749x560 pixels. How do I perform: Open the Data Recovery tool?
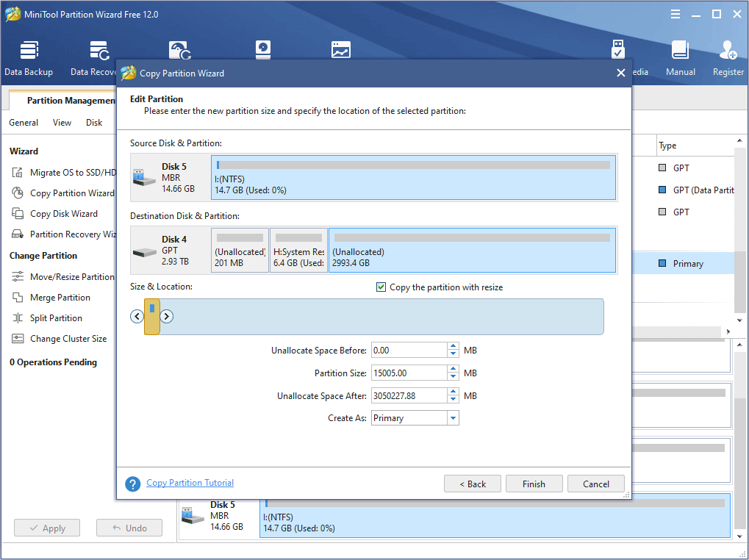point(93,58)
